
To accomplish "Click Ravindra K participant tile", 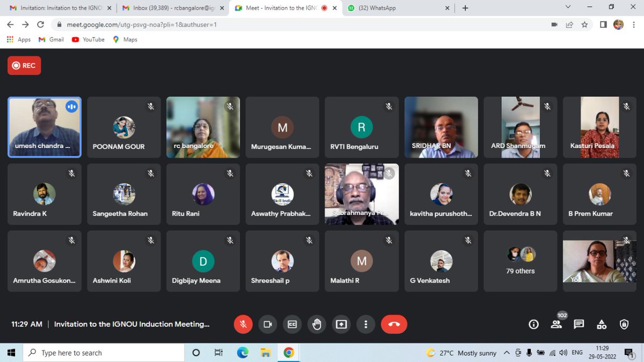I will coord(45,194).
